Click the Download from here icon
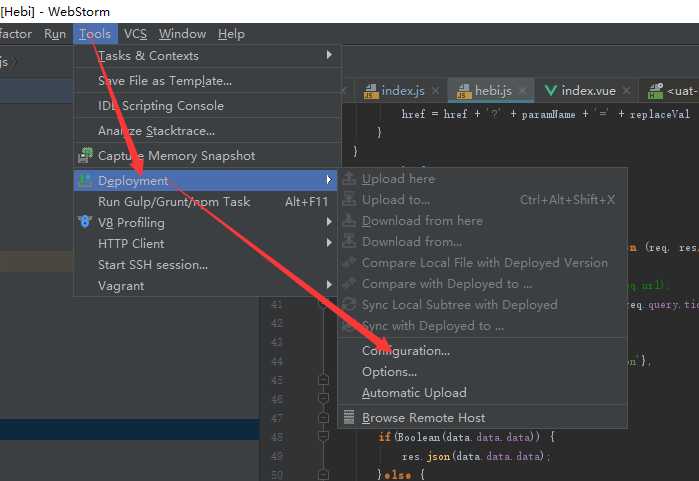 click(x=349, y=220)
